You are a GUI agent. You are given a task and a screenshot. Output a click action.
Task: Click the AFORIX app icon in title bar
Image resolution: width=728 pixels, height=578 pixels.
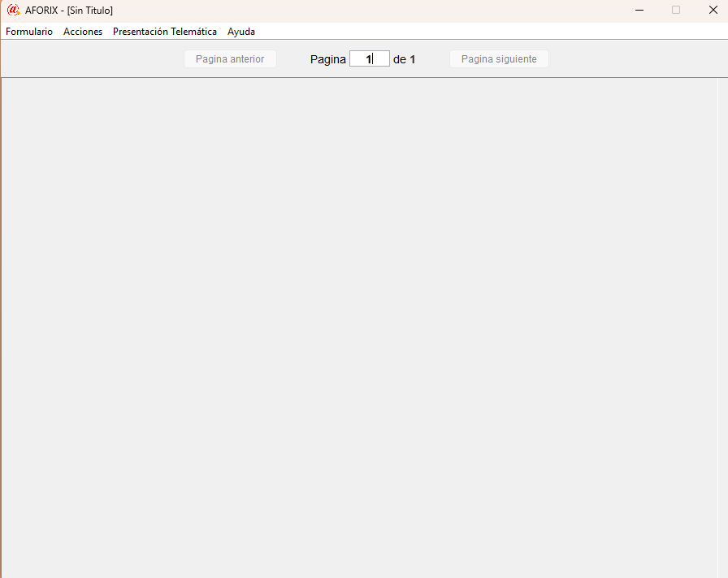(13, 10)
